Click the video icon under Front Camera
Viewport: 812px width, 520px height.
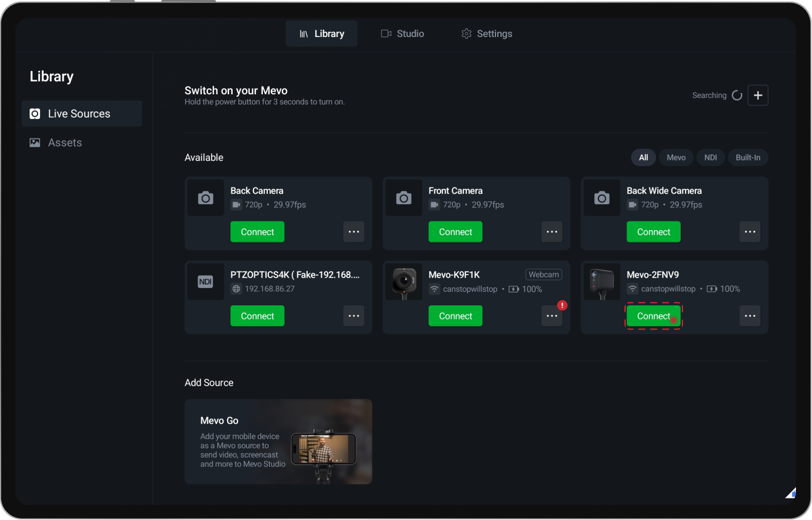[x=434, y=205]
